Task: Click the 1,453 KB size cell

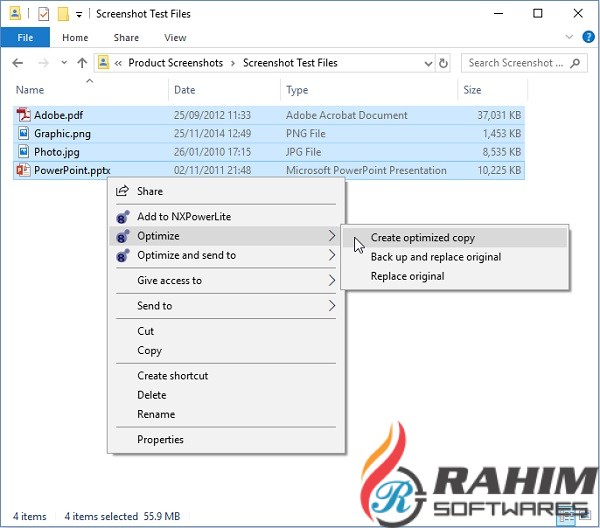Action: tap(502, 134)
